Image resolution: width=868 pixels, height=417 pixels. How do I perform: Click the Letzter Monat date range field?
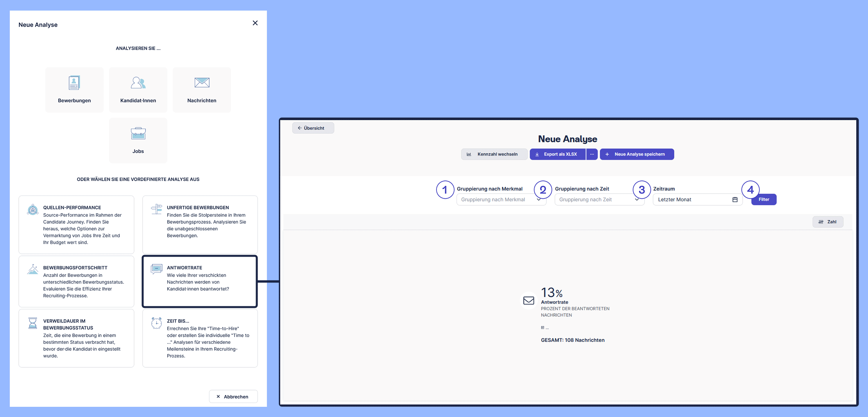click(692, 200)
